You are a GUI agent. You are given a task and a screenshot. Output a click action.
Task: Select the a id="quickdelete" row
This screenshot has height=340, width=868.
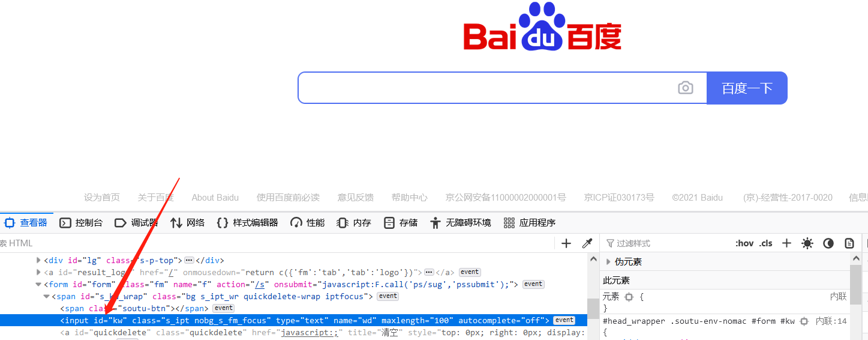(x=293, y=332)
